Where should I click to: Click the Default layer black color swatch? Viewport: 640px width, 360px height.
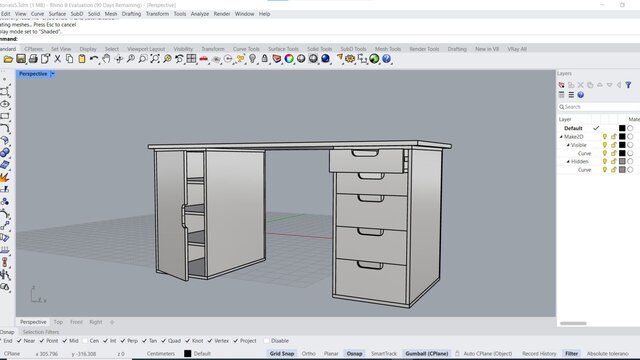point(622,128)
